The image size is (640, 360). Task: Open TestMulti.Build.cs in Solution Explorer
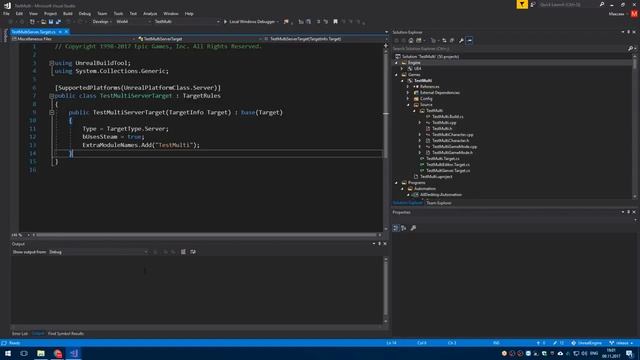click(447, 117)
